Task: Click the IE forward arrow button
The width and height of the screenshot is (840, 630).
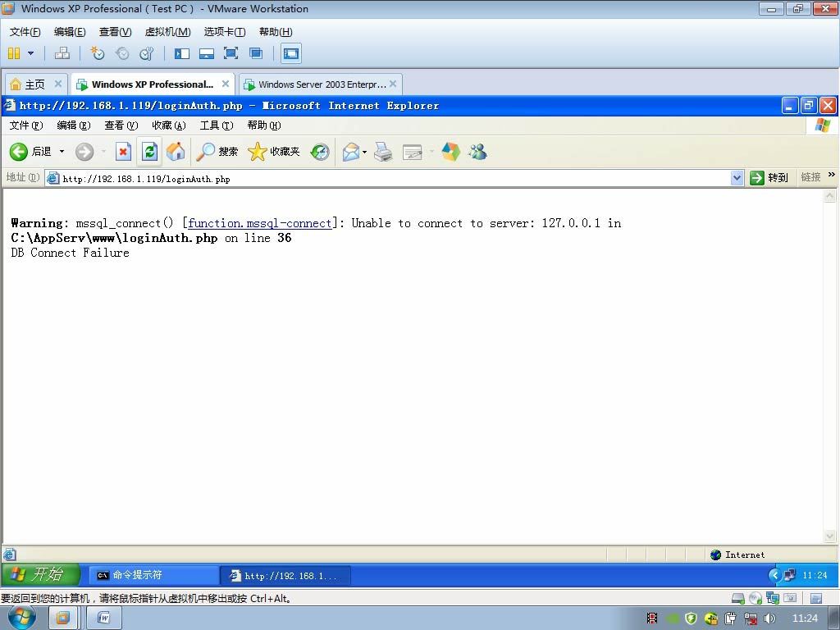Action: point(84,152)
